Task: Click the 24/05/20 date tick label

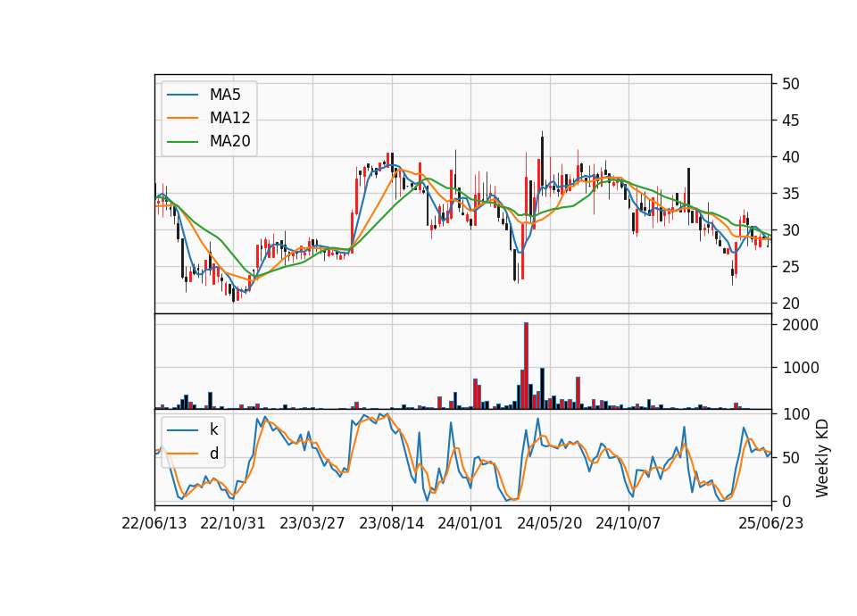Action: point(549,523)
